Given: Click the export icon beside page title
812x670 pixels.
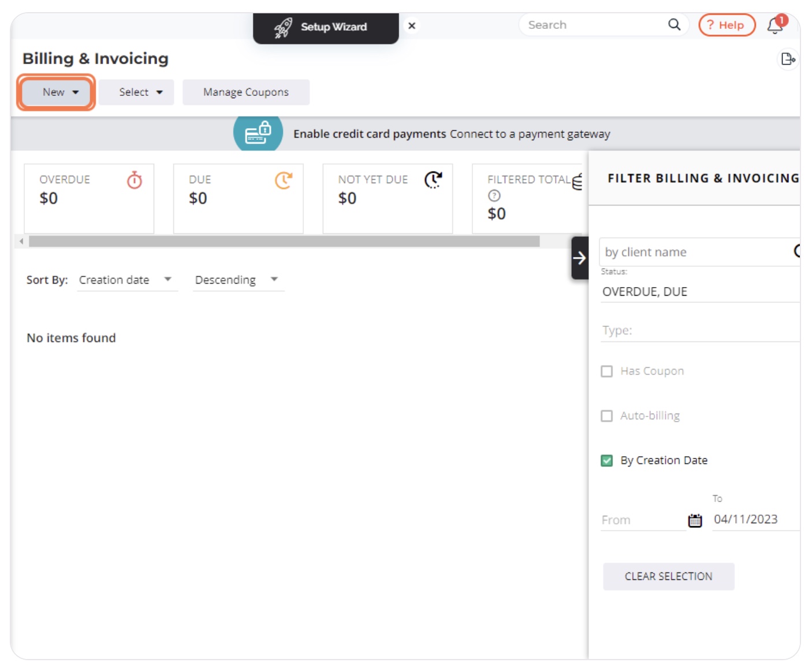Looking at the screenshot, I should tap(788, 59).
